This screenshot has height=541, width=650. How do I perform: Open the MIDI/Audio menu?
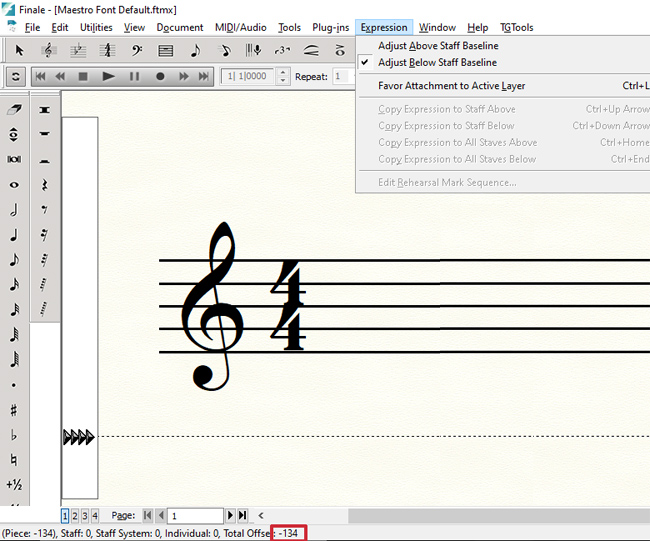241,28
